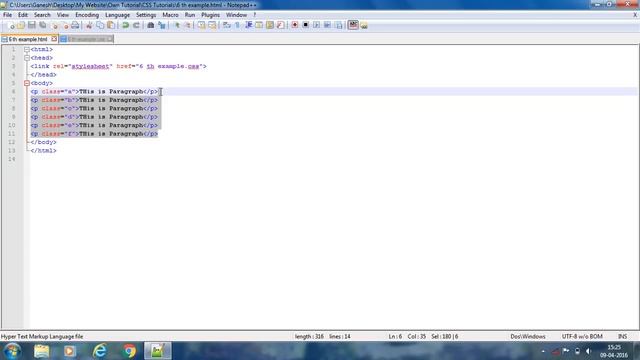The height and width of the screenshot is (360, 640).
Task: Collapse the head tag fold marker
Action: tap(27, 58)
